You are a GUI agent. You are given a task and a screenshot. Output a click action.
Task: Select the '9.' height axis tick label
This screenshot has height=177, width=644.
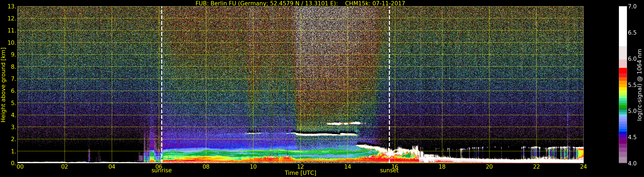[14, 55]
